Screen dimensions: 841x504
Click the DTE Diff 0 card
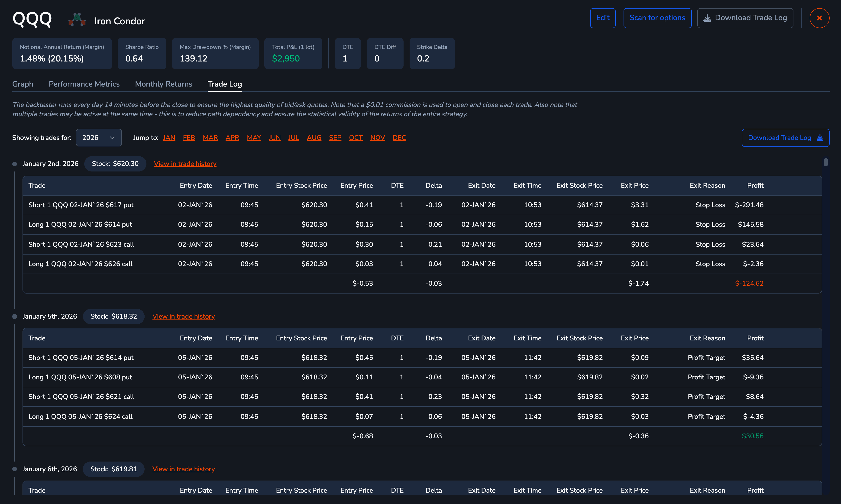(385, 54)
